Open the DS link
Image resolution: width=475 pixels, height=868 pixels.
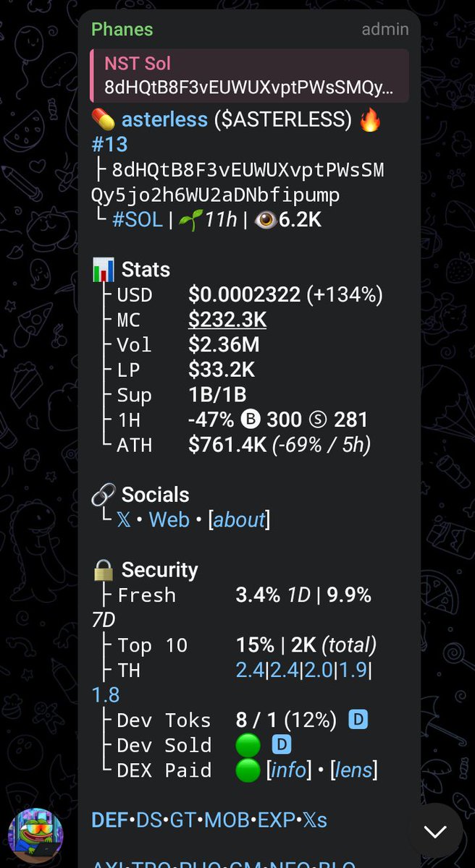coord(148,820)
